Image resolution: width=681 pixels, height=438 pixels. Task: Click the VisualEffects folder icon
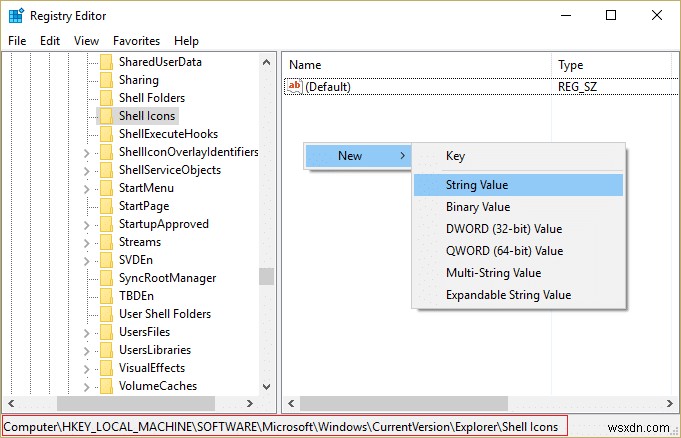coord(106,368)
